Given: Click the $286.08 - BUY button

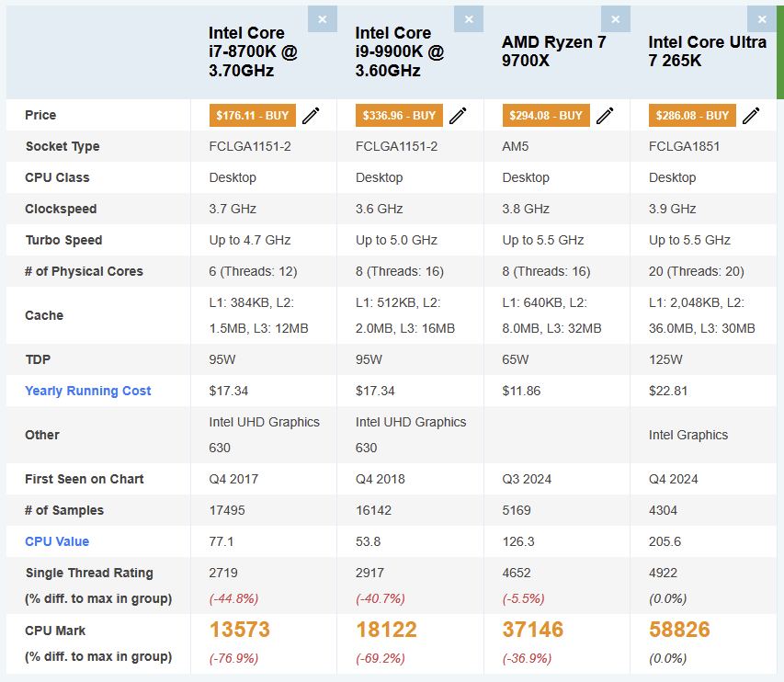Looking at the screenshot, I should [692, 116].
